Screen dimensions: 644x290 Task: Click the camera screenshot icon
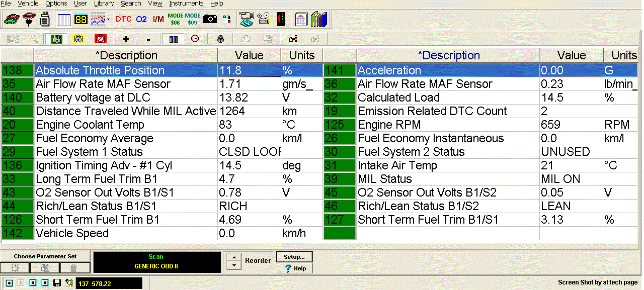[x=210, y=20]
